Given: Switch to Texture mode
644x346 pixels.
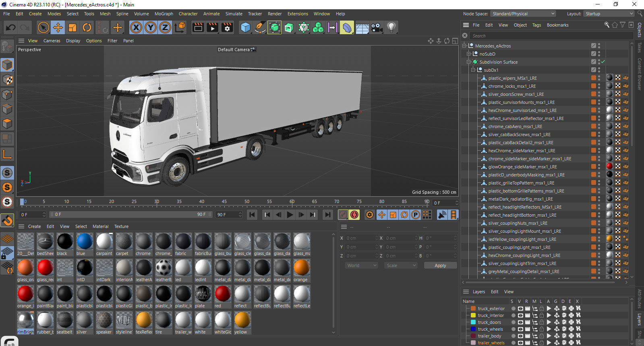Looking at the screenshot, I should [x=7, y=80].
